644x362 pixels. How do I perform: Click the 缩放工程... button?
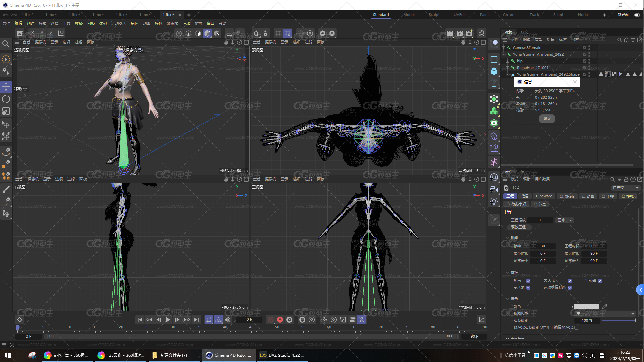click(520, 227)
